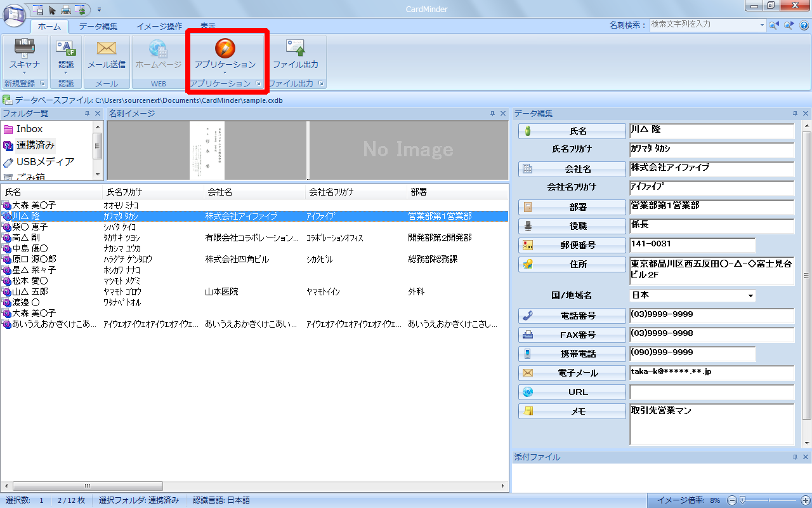Click the ファイル出力 export icon
The image size is (812, 508).
click(x=296, y=48)
